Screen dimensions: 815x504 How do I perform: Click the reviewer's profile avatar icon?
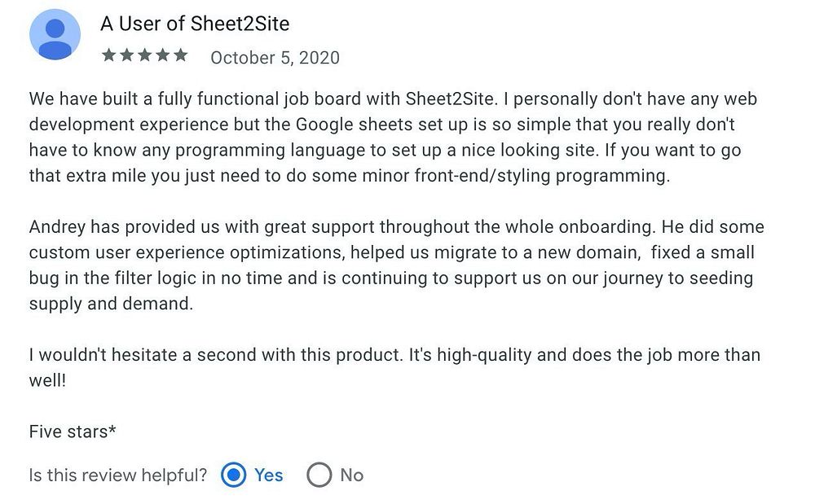55,34
